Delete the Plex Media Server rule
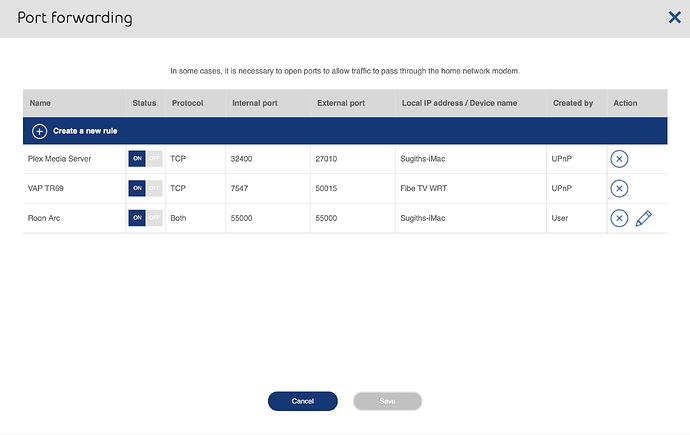Viewport: 690px width, 435px height. (x=619, y=159)
